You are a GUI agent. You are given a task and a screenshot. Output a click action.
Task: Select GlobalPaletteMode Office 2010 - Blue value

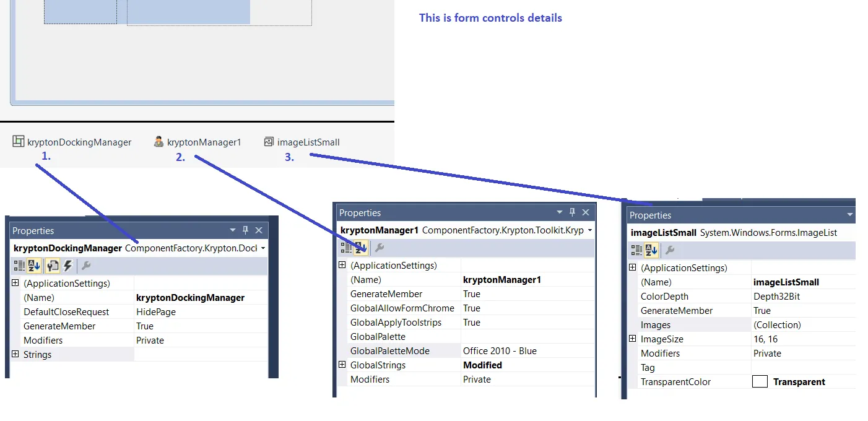coord(527,351)
